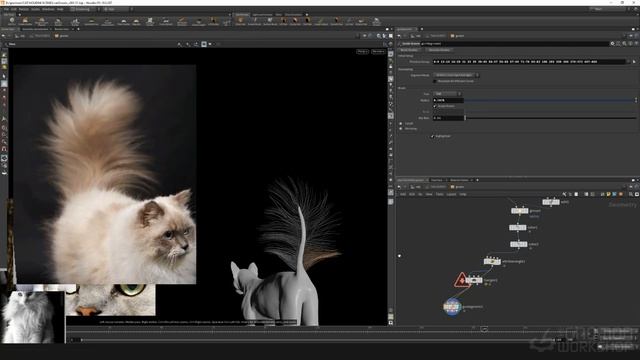The height and width of the screenshot is (360, 640).
Task: Click orange icon in network editor toolbar
Action: [x=621, y=194]
